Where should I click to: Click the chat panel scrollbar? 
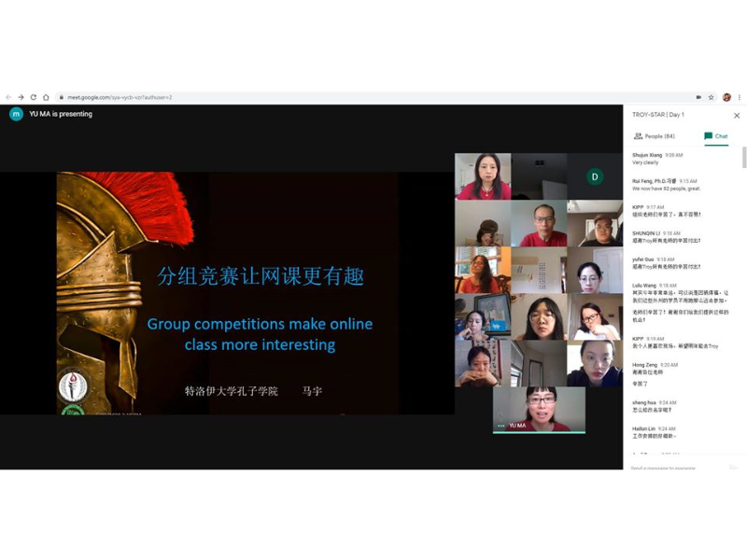[x=744, y=157]
